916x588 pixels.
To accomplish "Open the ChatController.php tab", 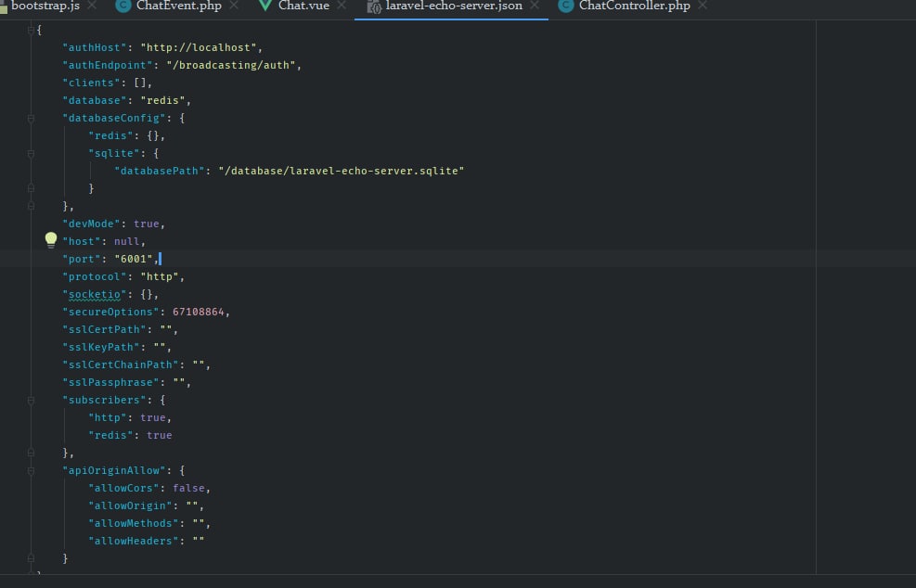I will click(x=635, y=6).
